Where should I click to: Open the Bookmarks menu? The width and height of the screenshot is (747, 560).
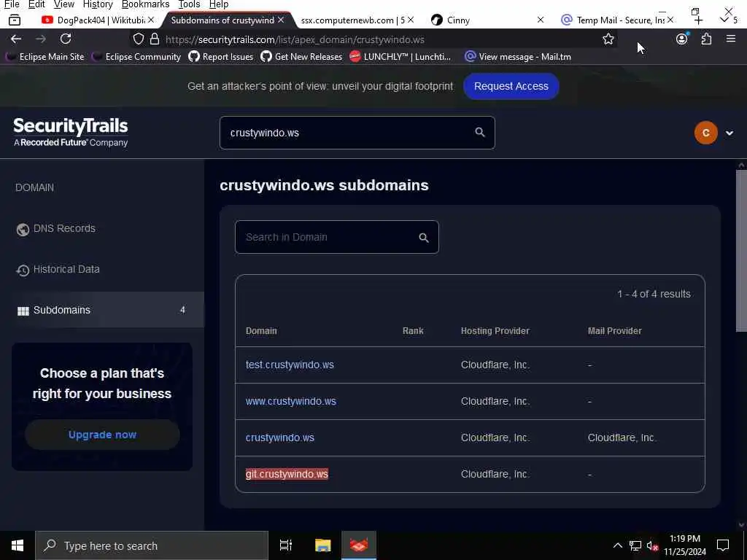(x=145, y=4)
